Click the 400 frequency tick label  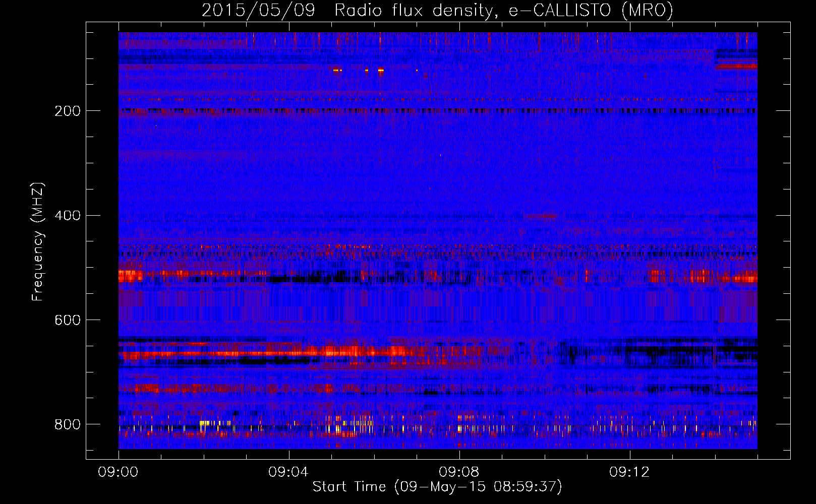click(x=67, y=216)
